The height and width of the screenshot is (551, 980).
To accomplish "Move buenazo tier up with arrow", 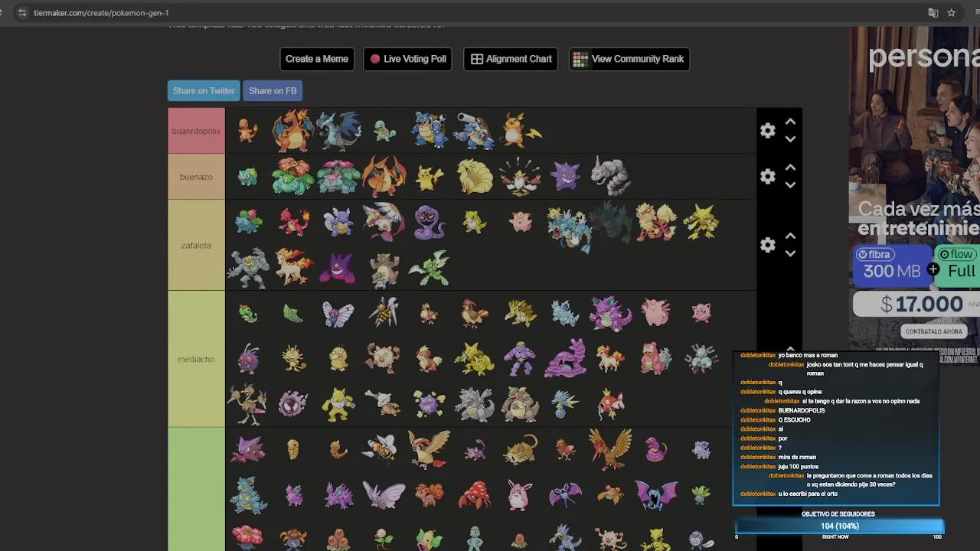I will pos(790,168).
